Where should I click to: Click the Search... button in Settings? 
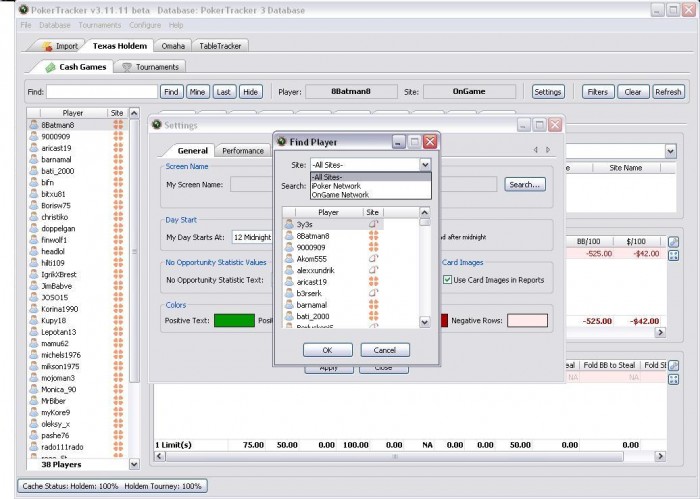[x=525, y=184]
